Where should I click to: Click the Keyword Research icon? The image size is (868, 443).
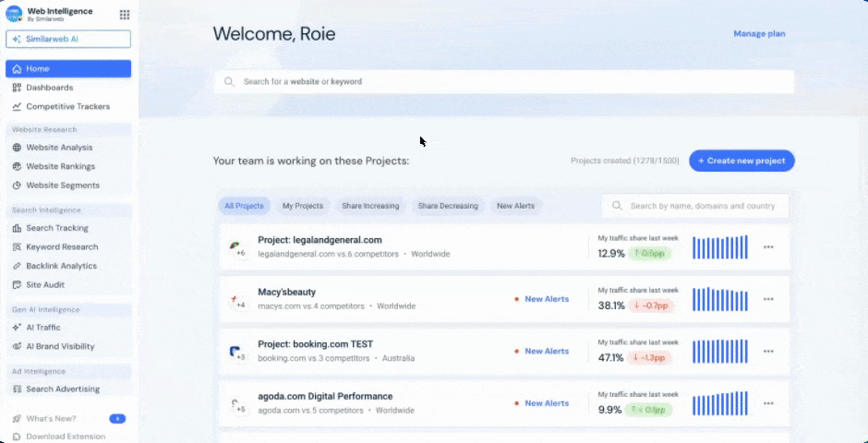tap(17, 246)
